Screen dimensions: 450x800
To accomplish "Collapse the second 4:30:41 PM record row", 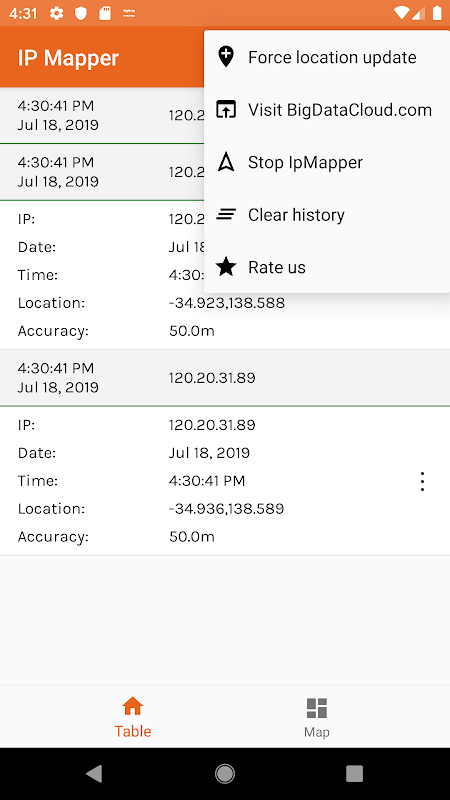I will click(102, 172).
